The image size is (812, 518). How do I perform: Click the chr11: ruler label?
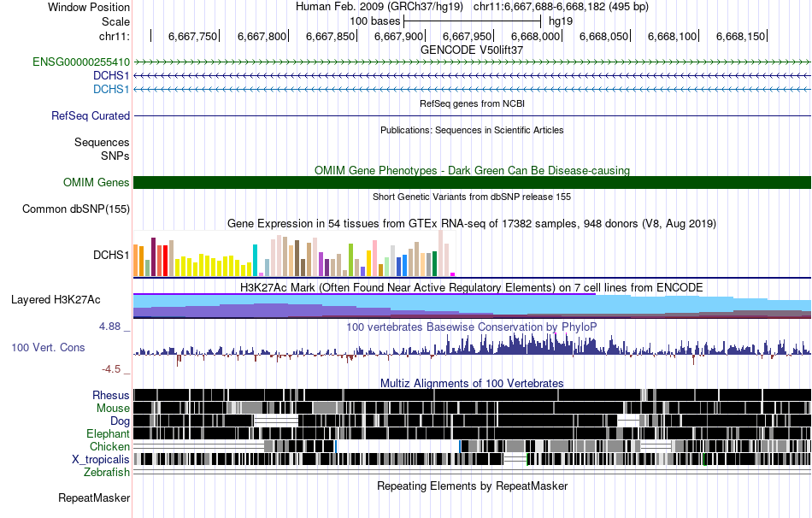115,36
